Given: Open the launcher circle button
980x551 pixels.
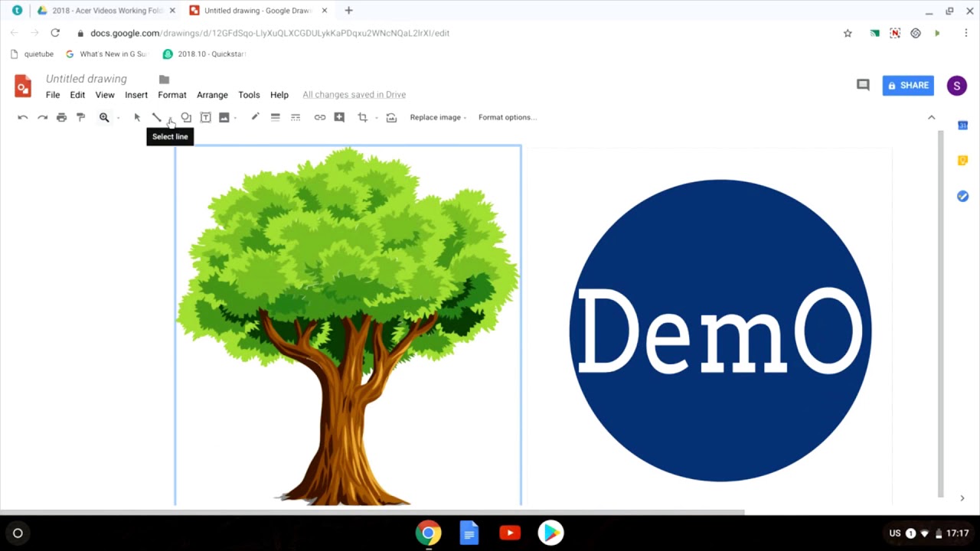Looking at the screenshot, I should coord(18,533).
